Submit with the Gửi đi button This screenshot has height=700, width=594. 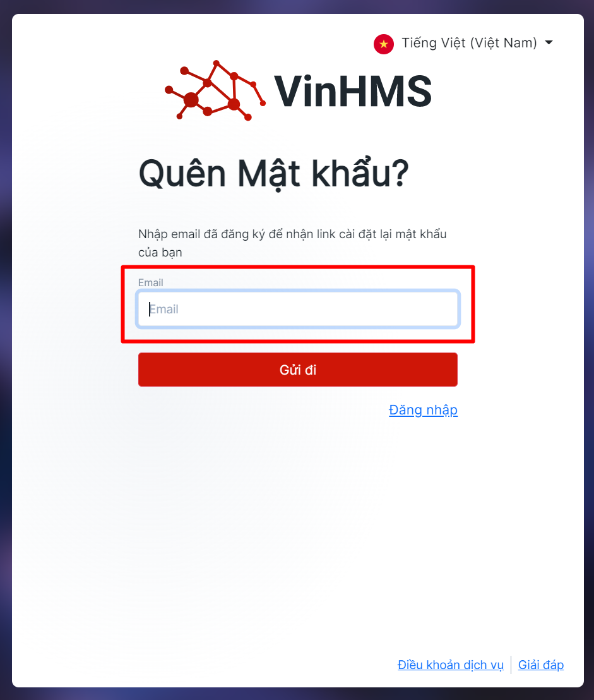pos(298,370)
